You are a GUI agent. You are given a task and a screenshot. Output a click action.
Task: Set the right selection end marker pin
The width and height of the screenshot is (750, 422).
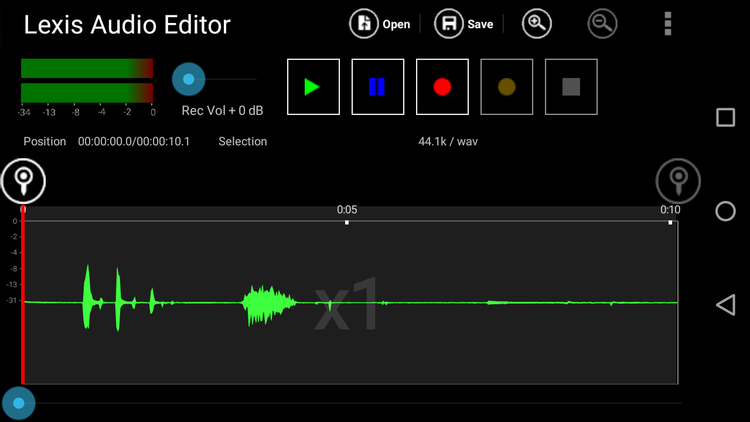(678, 181)
